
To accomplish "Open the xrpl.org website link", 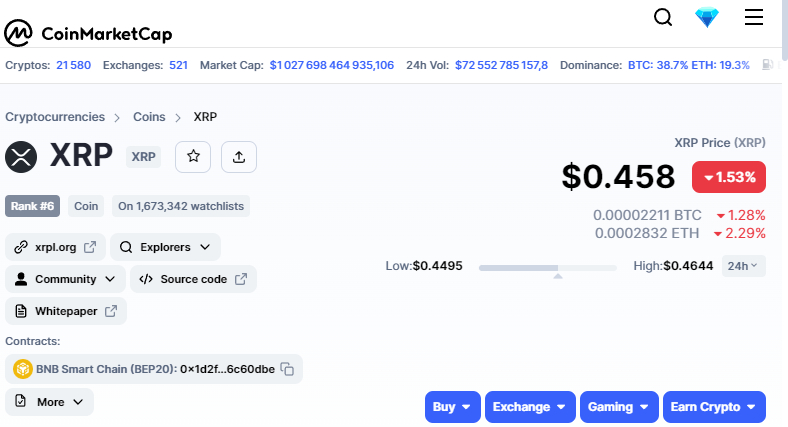I will pyautogui.click(x=55, y=247).
